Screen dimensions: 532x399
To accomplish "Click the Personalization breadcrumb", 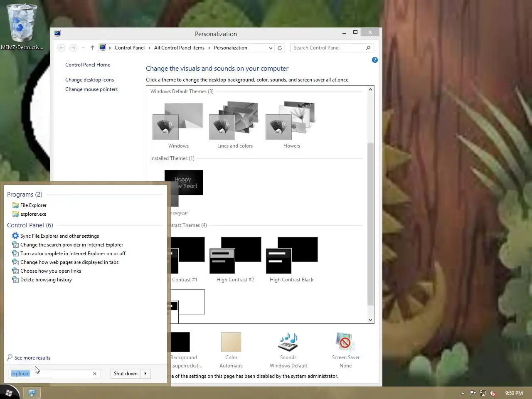I will click(x=230, y=48).
